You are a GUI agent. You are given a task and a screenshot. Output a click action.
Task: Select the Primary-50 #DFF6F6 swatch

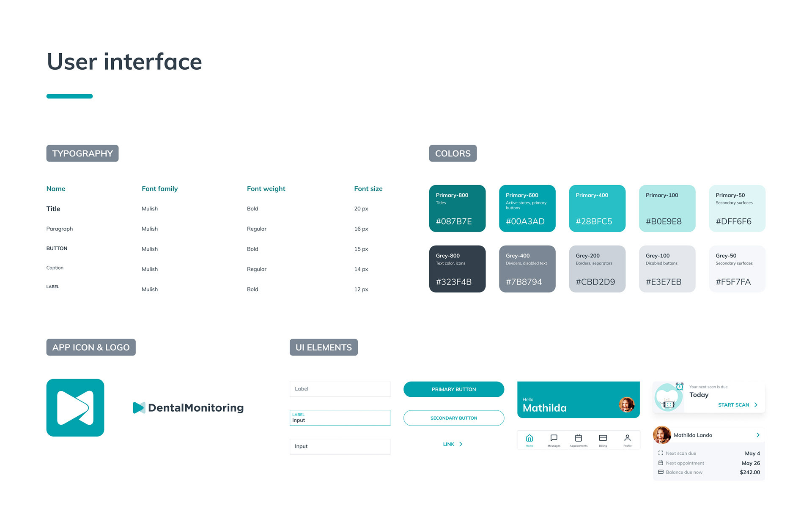coord(737,208)
